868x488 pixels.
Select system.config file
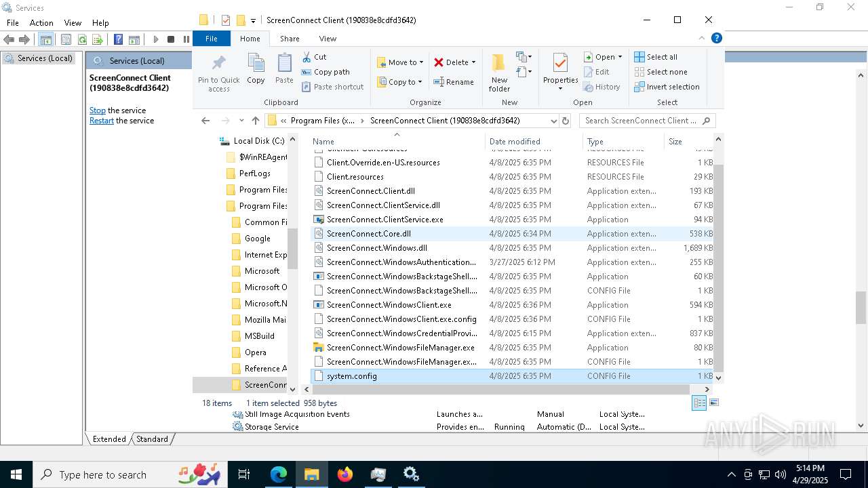(512, 375)
